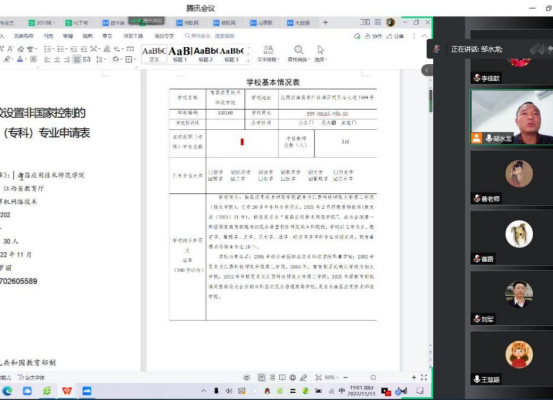This screenshot has width=553, height=400.
Task: Click the cloud sync status icon
Action: [x=357, y=36]
